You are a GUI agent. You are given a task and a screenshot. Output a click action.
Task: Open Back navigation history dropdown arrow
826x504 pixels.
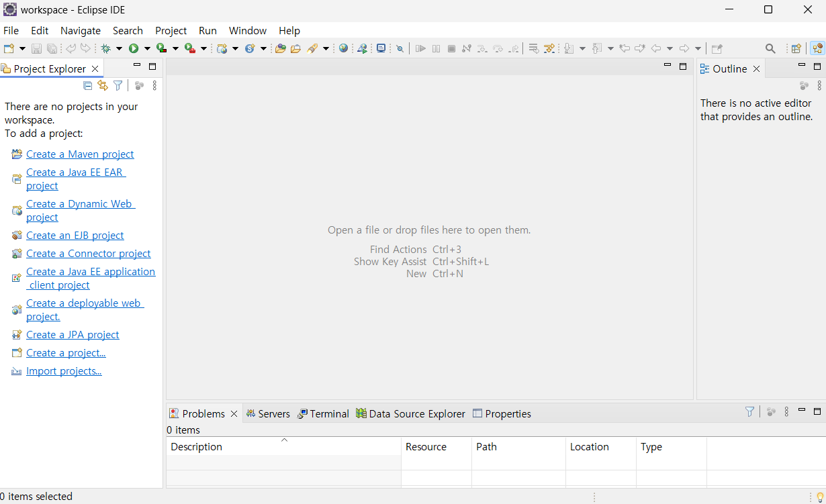670,48
